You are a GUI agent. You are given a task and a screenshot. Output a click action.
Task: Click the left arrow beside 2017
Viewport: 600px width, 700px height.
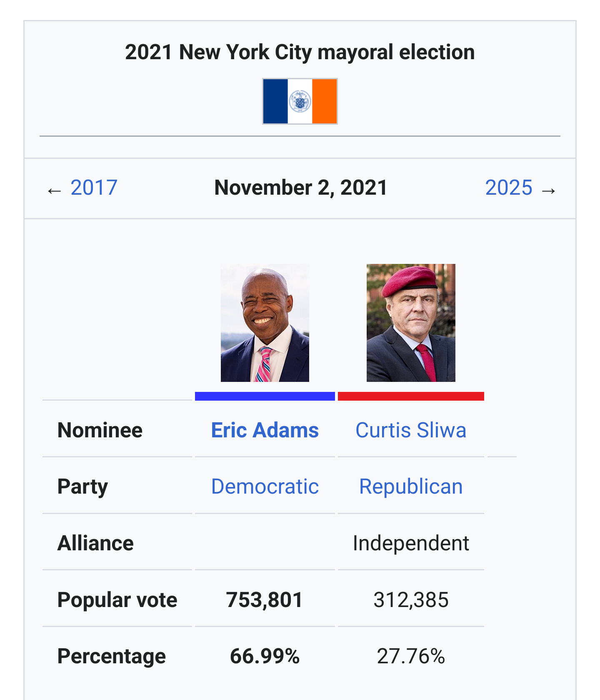pyautogui.click(x=54, y=191)
